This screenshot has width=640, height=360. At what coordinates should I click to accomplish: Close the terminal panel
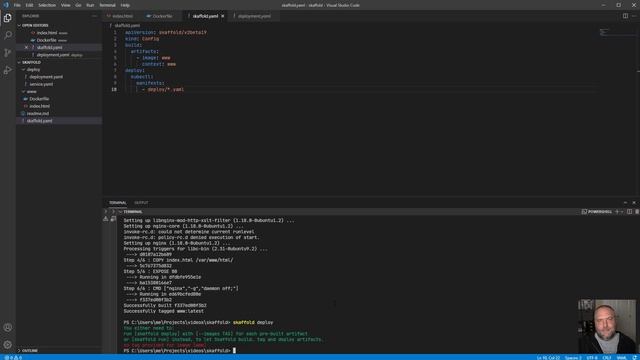point(634,202)
